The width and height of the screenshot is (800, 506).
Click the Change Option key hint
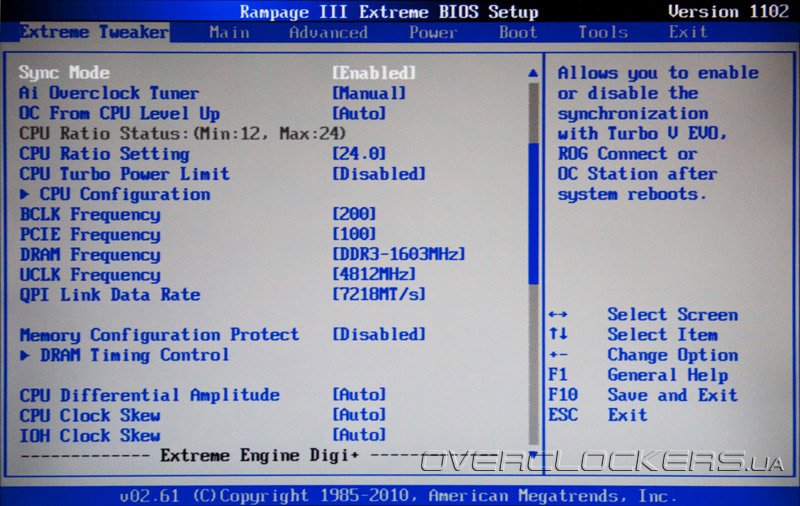(643, 355)
